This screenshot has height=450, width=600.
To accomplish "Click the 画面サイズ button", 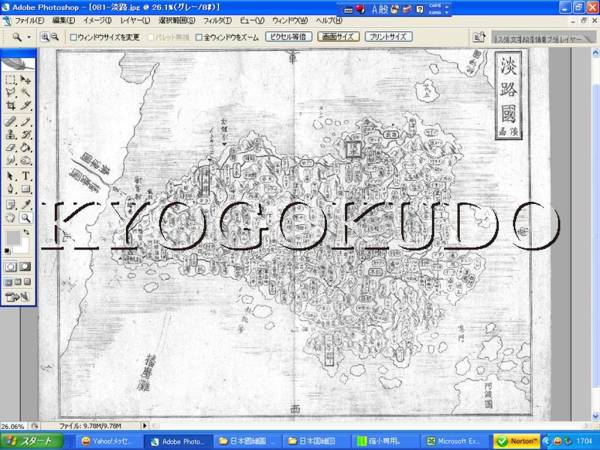I will [338, 37].
